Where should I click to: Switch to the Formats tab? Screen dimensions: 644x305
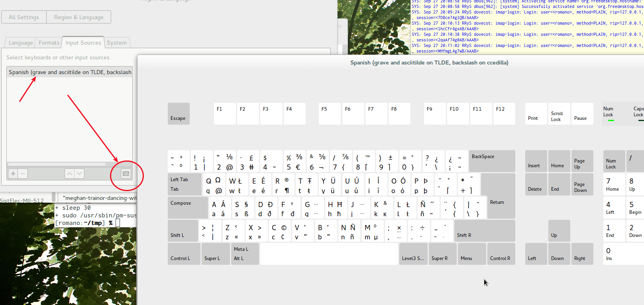[49, 43]
